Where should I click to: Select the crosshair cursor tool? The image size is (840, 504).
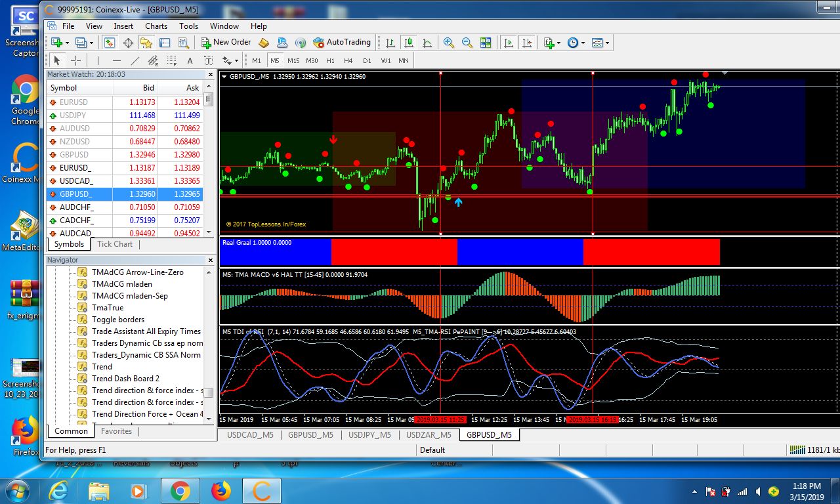coord(75,60)
